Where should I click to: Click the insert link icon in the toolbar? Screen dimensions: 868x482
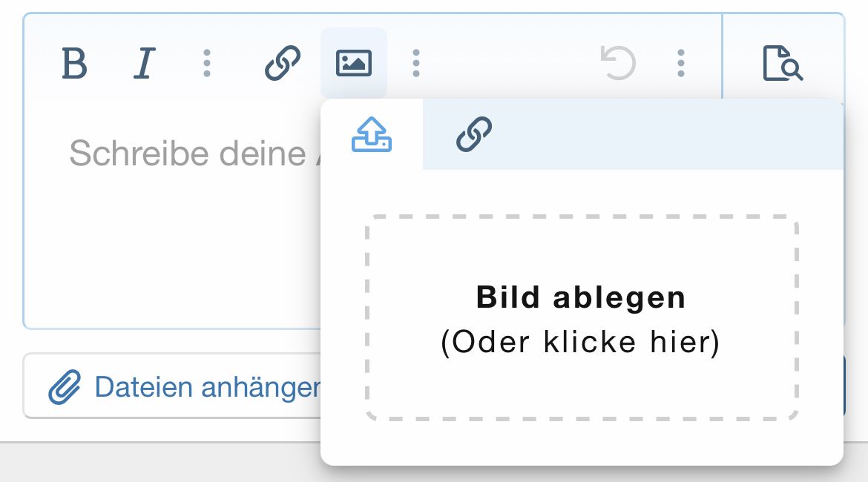(283, 63)
